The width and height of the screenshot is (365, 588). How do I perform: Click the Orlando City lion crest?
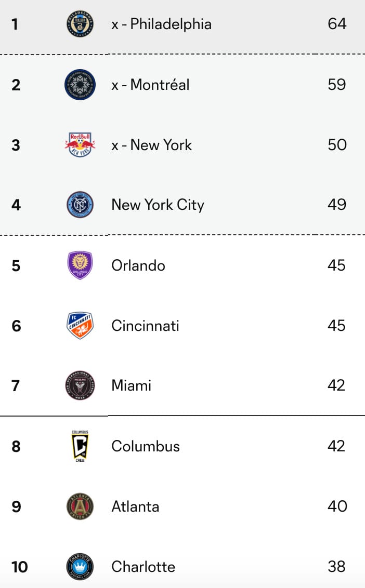point(80,265)
